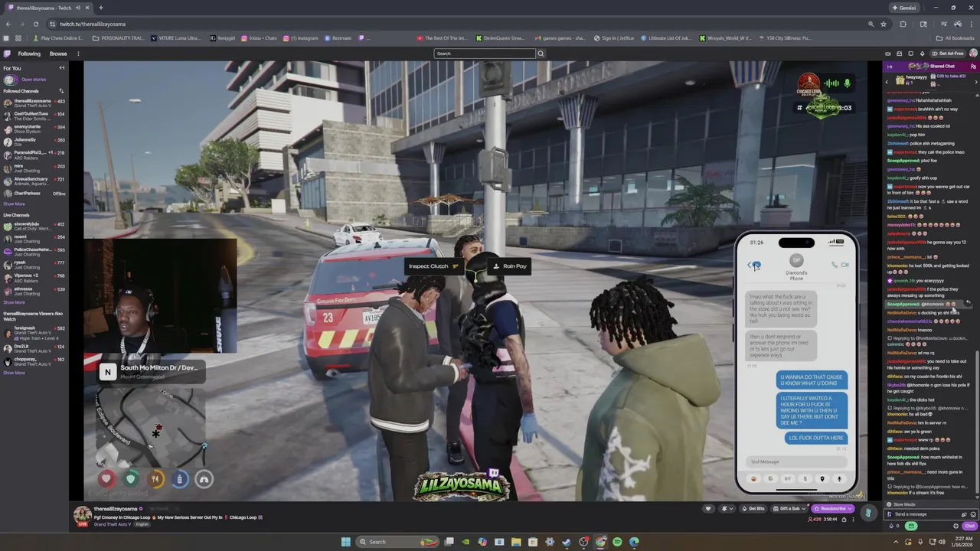This screenshot has width=980, height=551.
Task: Click the Bits cheer icon in chat box
Action: pos(964,514)
